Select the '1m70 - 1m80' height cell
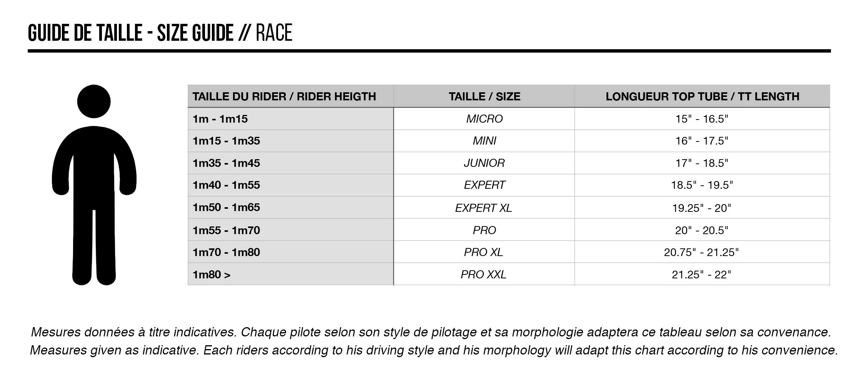 [x=226, y=252]
